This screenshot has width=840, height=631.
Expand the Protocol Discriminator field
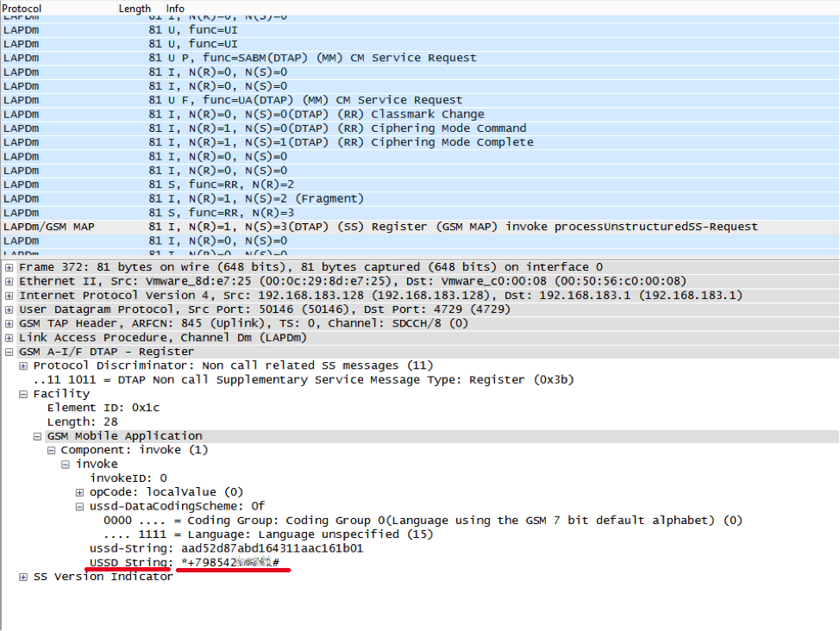pyautogui.click(x=24, y=365)
